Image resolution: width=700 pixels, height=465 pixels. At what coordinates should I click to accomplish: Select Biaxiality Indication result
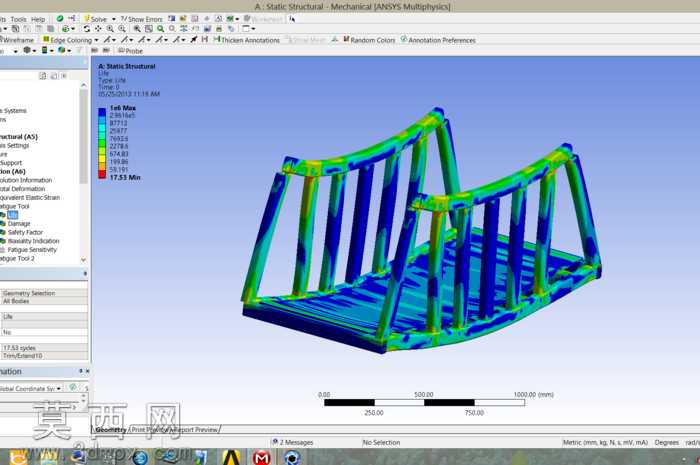pyautogui.click(x=33, y=241)
